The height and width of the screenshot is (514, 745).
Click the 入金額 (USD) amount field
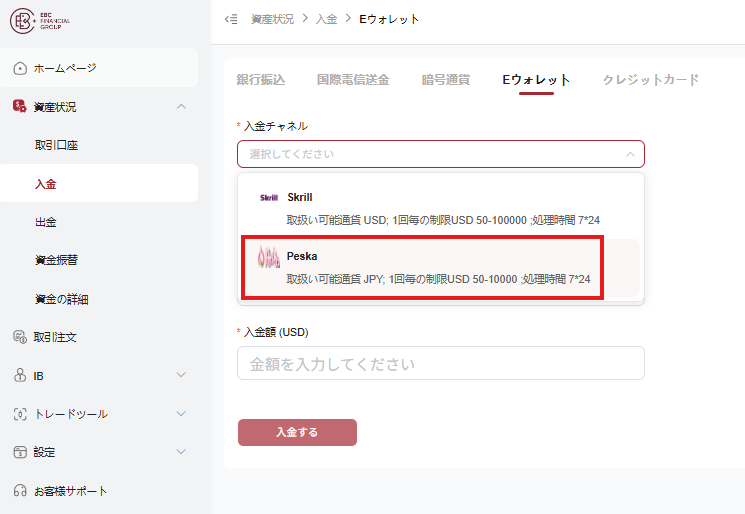pos(441,363)
